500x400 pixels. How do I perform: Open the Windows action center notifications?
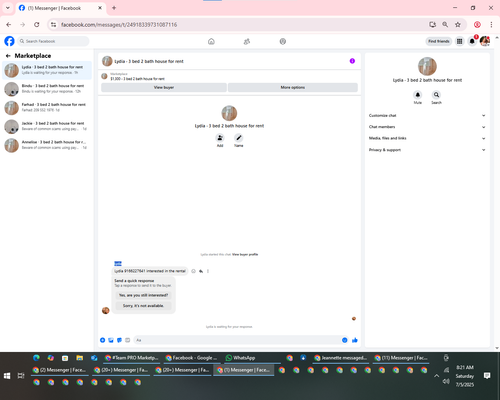[x=487, y=376]
